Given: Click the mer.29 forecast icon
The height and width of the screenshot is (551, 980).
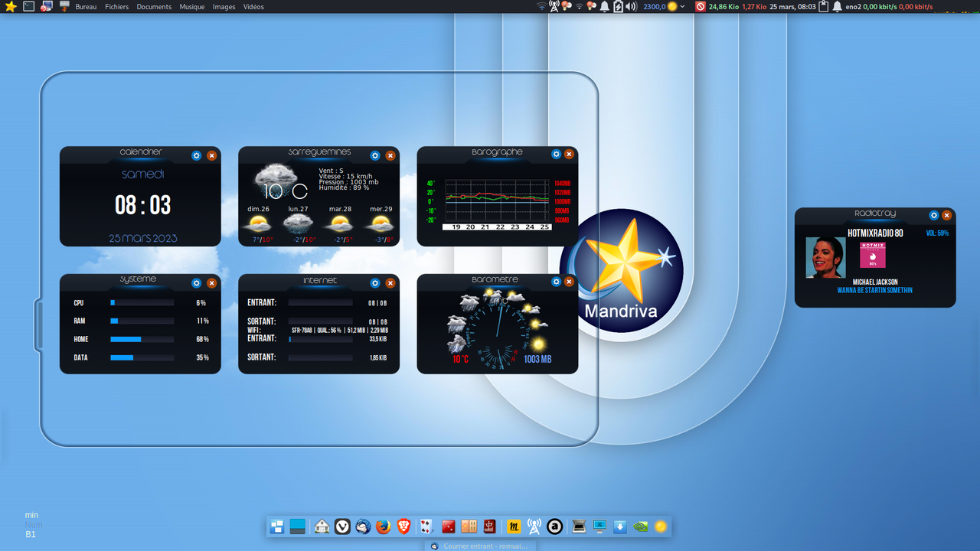Looking at the screenshot, I should click(x=379, y=224).
